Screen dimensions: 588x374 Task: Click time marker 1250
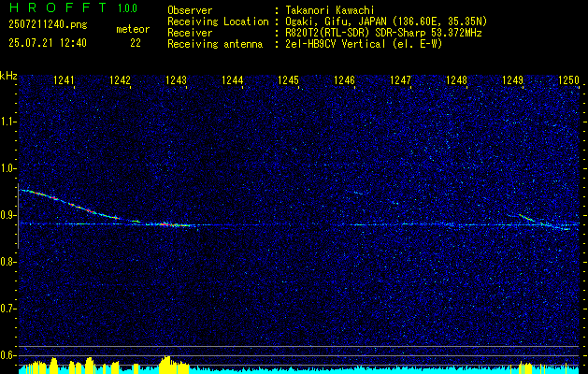coord(568,79)
